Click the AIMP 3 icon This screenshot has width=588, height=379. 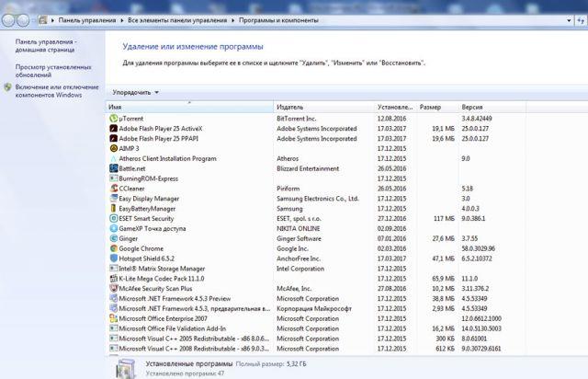click(x=113, y=147)
